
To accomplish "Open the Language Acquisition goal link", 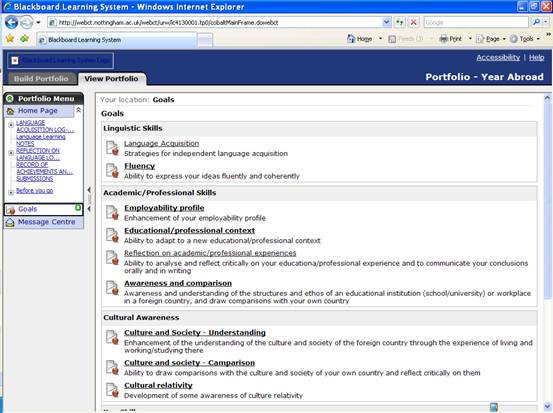I will click(162, 144).
